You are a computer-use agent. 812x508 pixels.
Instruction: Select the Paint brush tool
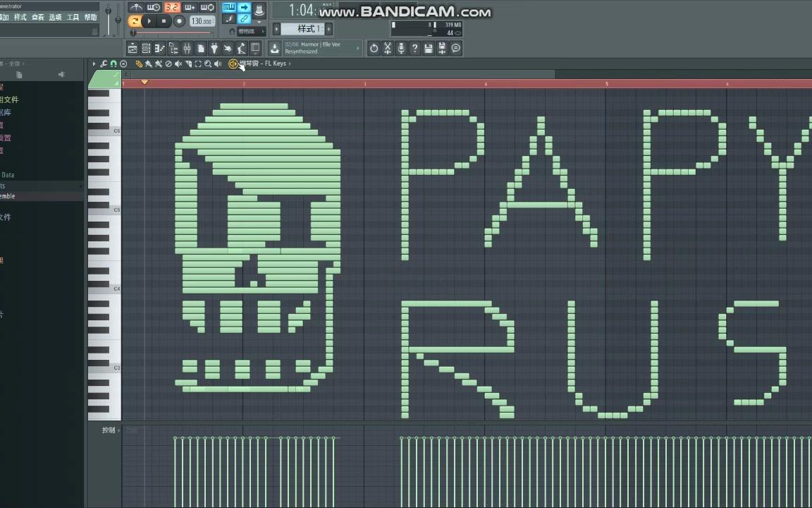[x=149, y=64]
